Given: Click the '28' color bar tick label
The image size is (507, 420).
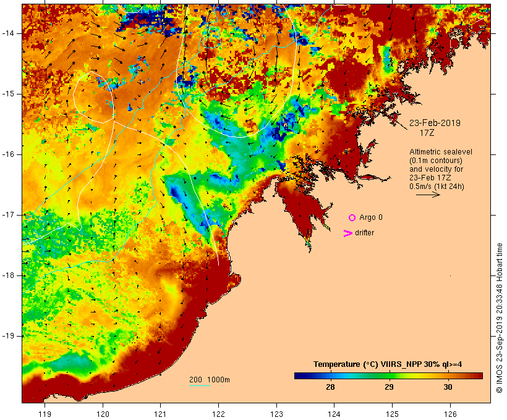Looking at the screenshot, I should click(330, 387).
